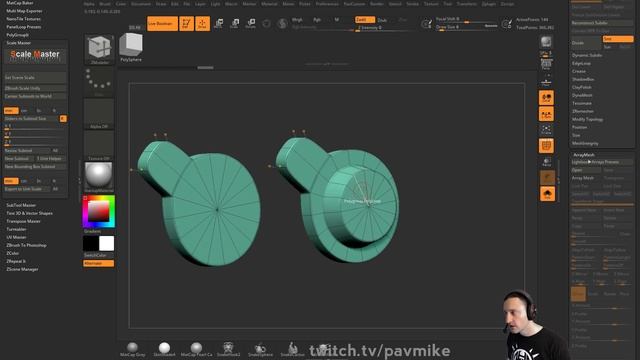Click the Resize Subtool button

click(x=27, y=151)
